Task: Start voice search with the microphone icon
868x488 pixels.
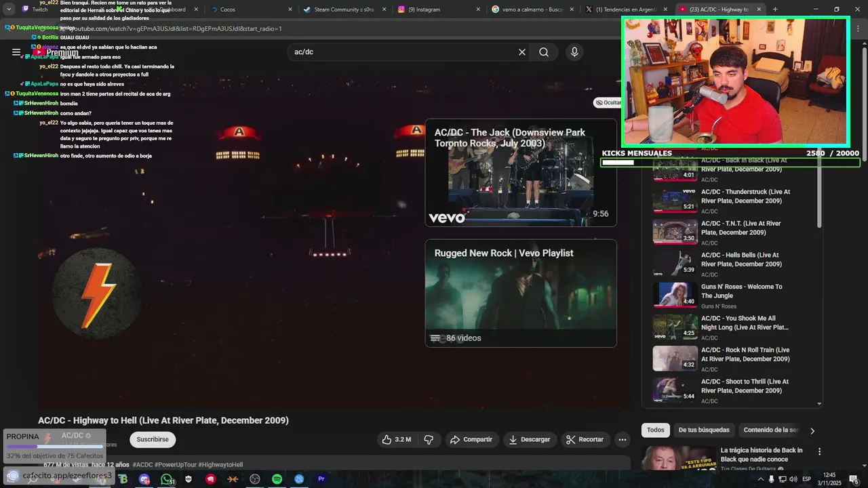Action: (x=574, y=52)
